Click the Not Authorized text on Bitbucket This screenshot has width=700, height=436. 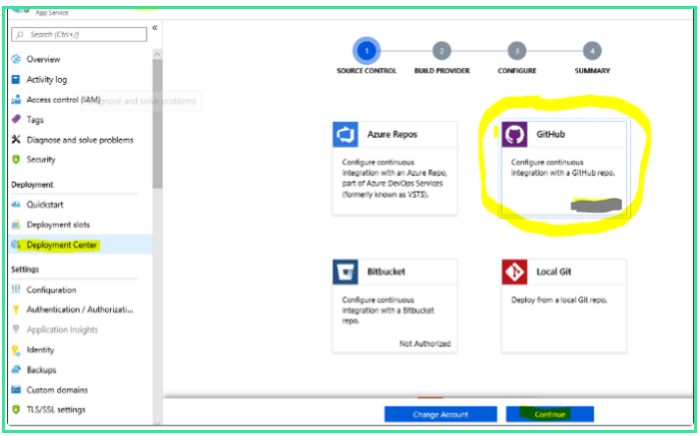[x=425, y=344]
